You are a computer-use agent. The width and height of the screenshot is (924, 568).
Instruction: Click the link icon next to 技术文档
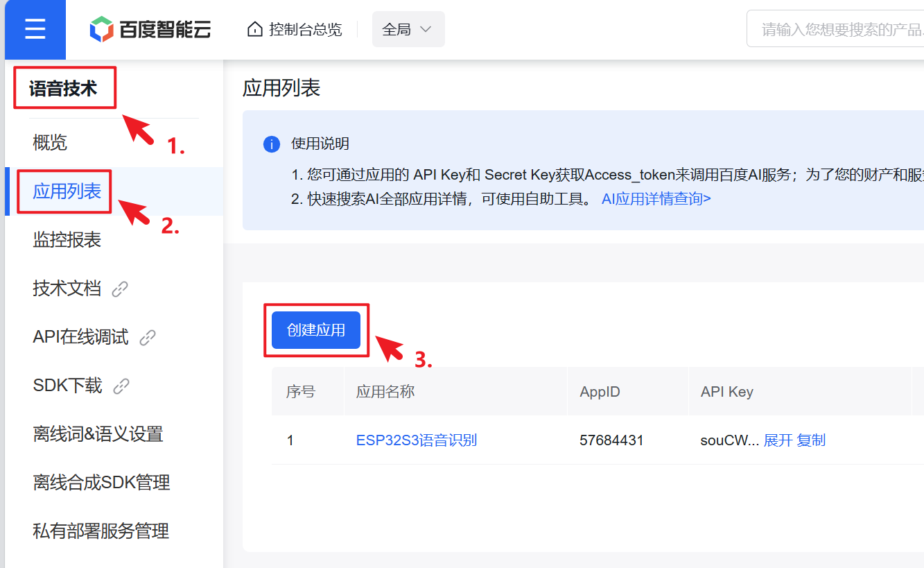coord(120,289)
